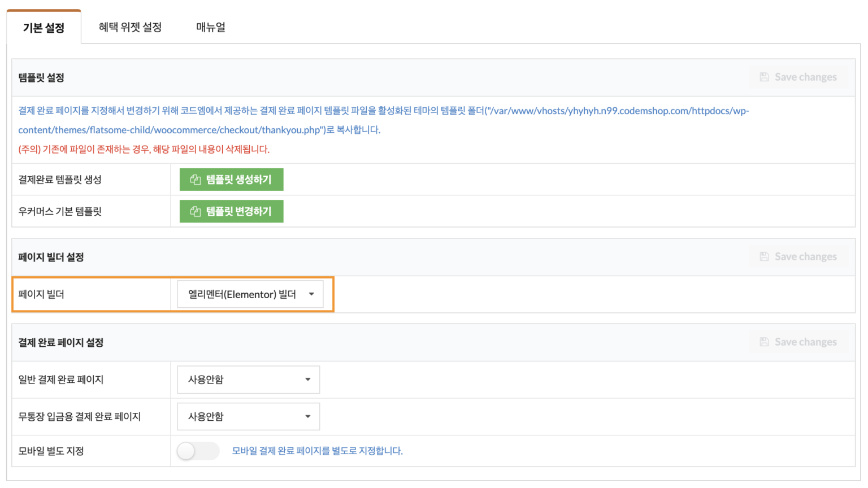The width and height of the screenshot is (868, 488).
Task: Enable the 모바일 별도 지정 toggle switch
Action: pos(198,451)
